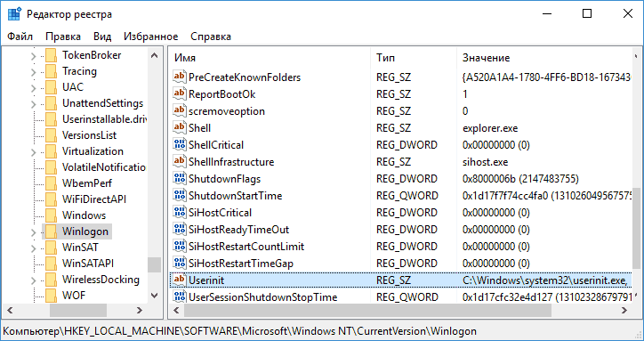Image resolution: width=644 pixels, height=341 pixels.
Task: Click the Winlogon folder icon
Action: pyautogui.click(x=51, y=231)
